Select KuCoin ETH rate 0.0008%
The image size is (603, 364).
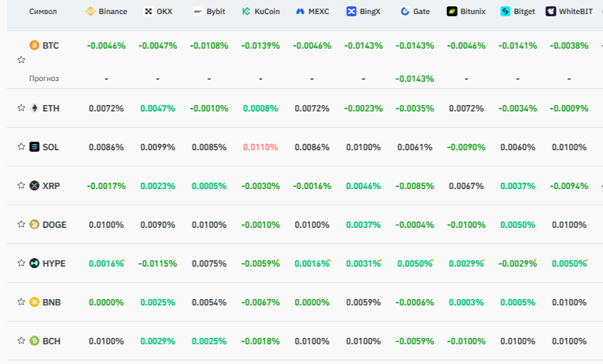(x=261, y=108)
